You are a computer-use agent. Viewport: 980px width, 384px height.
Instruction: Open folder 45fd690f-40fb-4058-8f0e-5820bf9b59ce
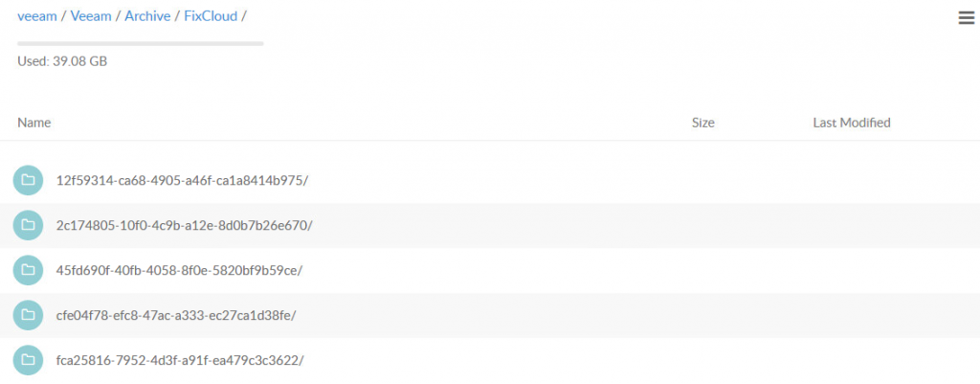(179, 271)
